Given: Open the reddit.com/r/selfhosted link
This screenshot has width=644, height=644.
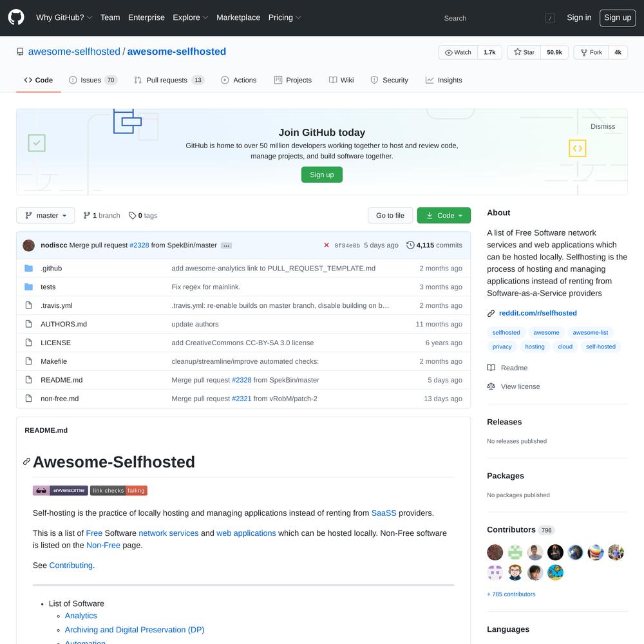Looking at the screenshot, I should click(538, 314).
